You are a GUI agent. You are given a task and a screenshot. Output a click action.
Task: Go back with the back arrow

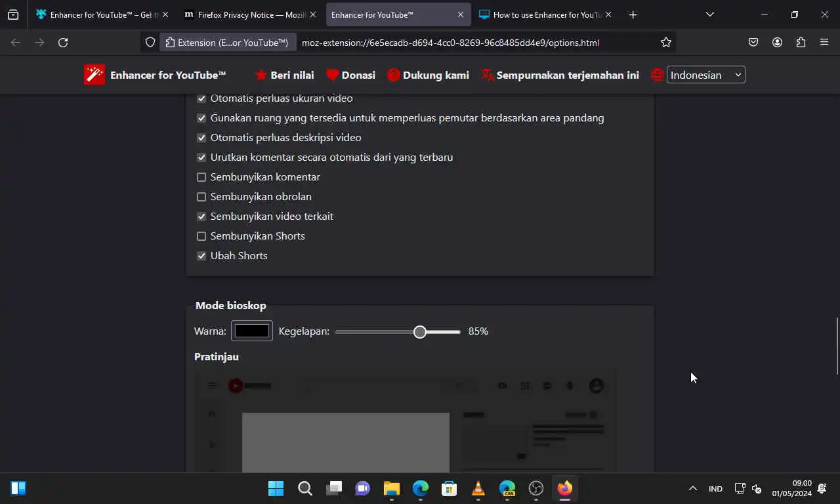[x=16, y=43]
